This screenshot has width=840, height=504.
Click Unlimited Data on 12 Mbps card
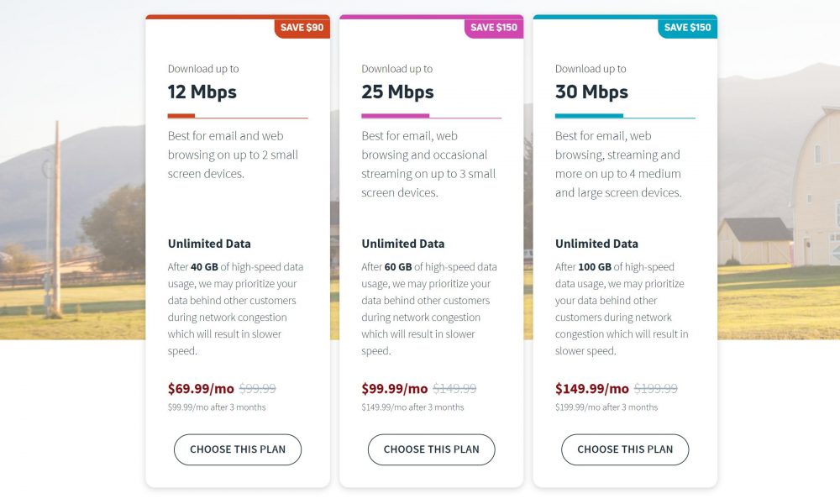coord(209,244)
